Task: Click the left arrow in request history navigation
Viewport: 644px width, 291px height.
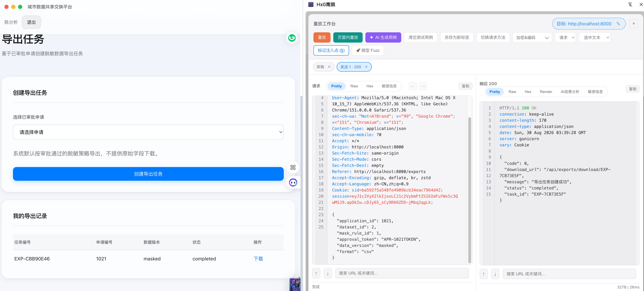Action: pos(413,86)
